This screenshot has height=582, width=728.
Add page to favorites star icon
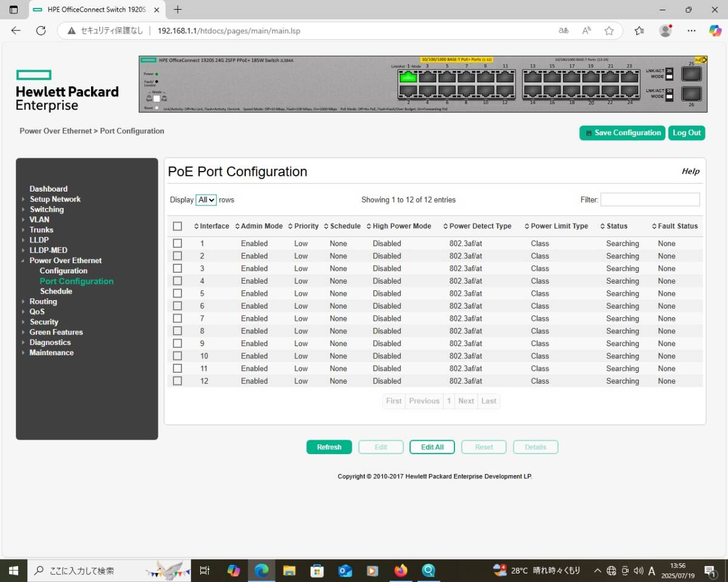point(609,31)
